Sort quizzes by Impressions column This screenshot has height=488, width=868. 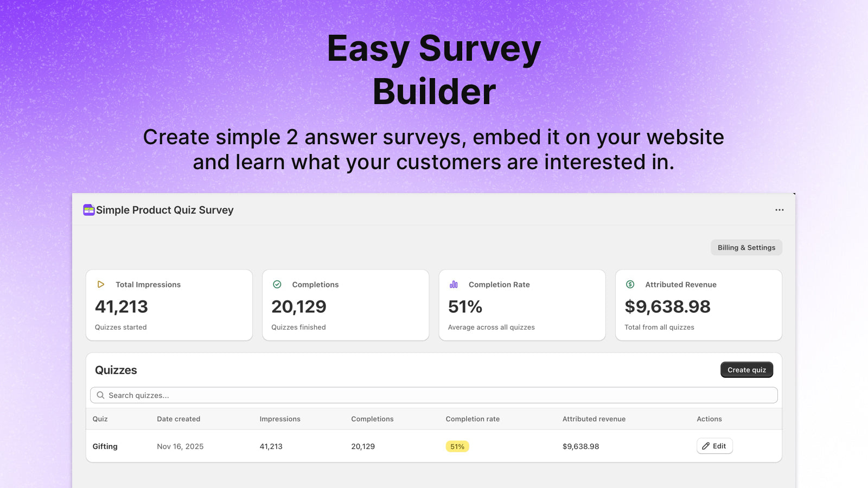click(x=280, y=419)
